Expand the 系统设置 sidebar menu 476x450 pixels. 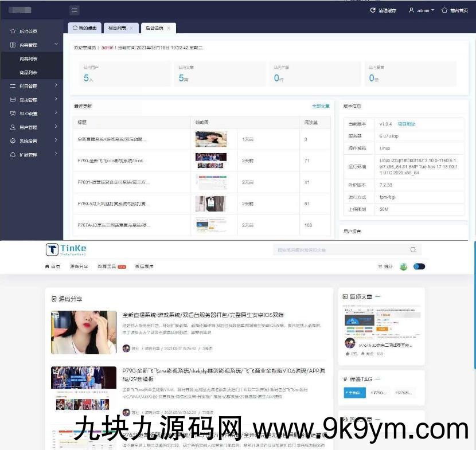point(56,140)
